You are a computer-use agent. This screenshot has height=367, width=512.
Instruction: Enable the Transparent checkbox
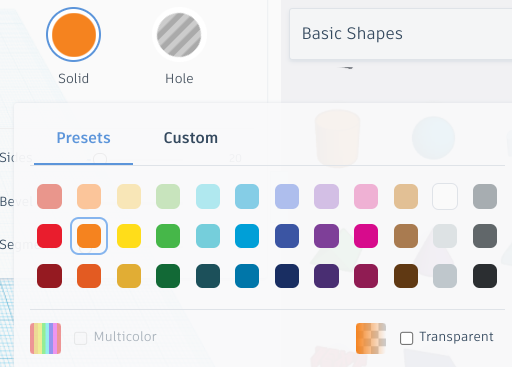(x=406, y=338)
